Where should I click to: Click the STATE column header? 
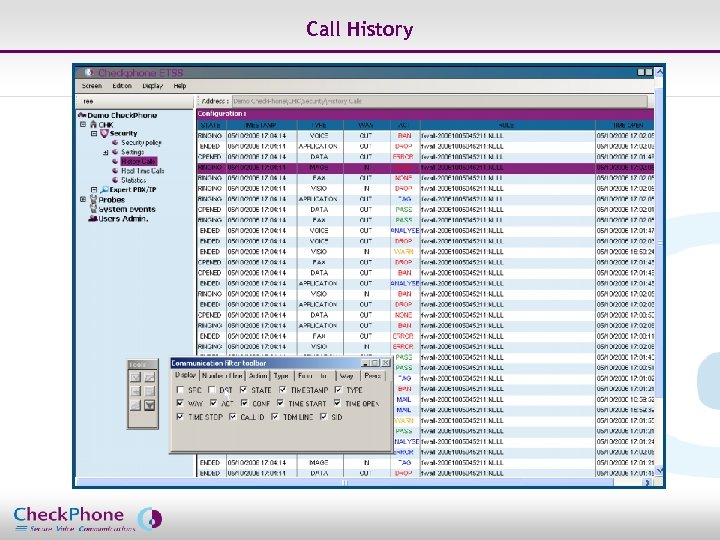[211, 125]
